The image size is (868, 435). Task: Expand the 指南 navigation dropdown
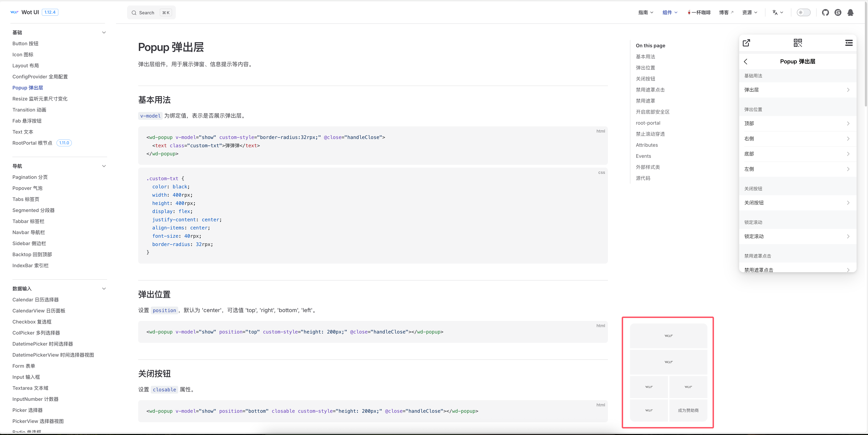pos(646,12)
